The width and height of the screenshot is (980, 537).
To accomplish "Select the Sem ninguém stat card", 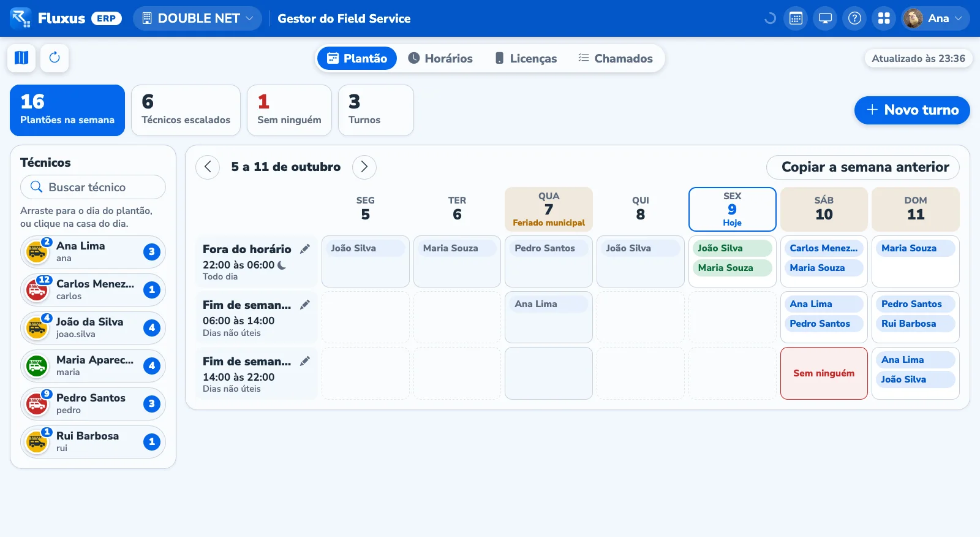I will 289,110.
